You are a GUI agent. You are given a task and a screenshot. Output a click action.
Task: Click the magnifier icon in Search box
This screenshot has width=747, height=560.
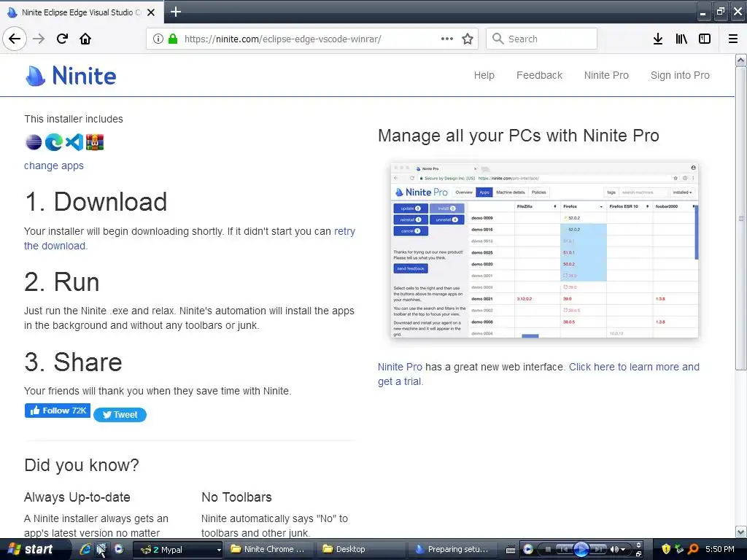498,39
